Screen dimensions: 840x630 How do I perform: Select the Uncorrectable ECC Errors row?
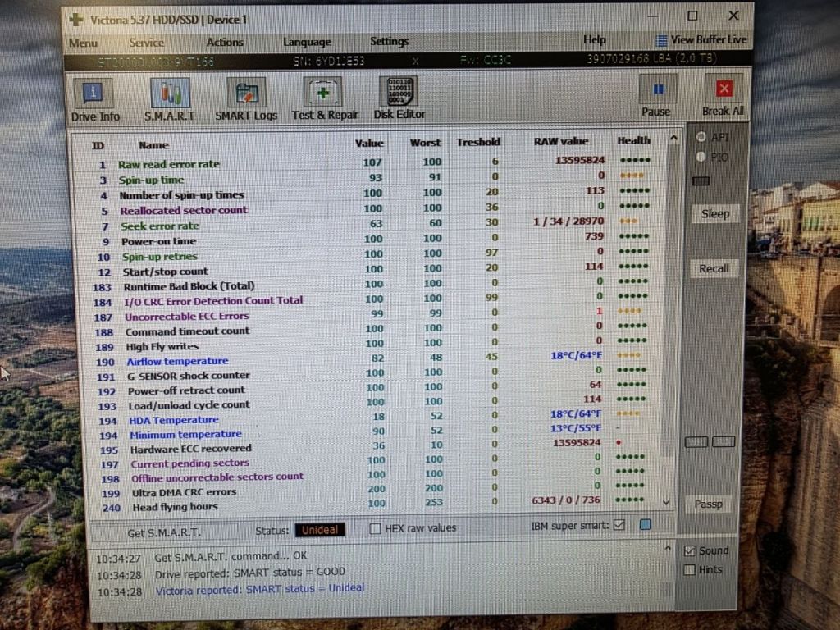click(372, 314)
